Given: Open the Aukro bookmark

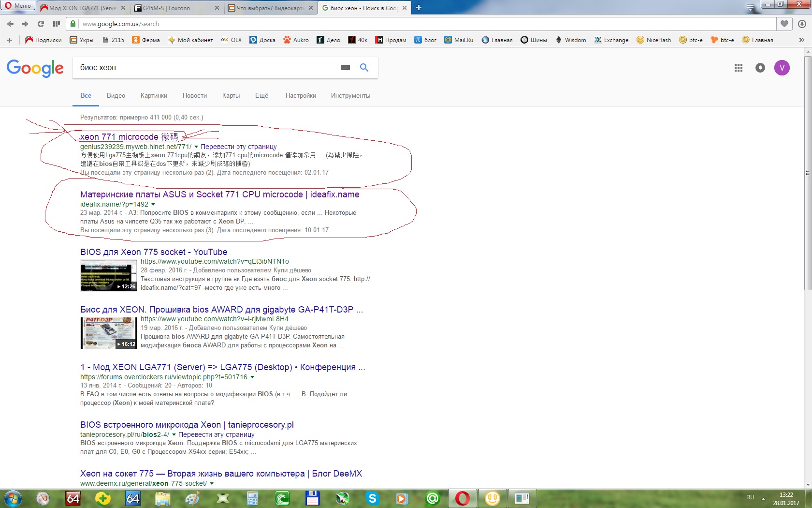Looking at the screenshot, I should (296, 40).
